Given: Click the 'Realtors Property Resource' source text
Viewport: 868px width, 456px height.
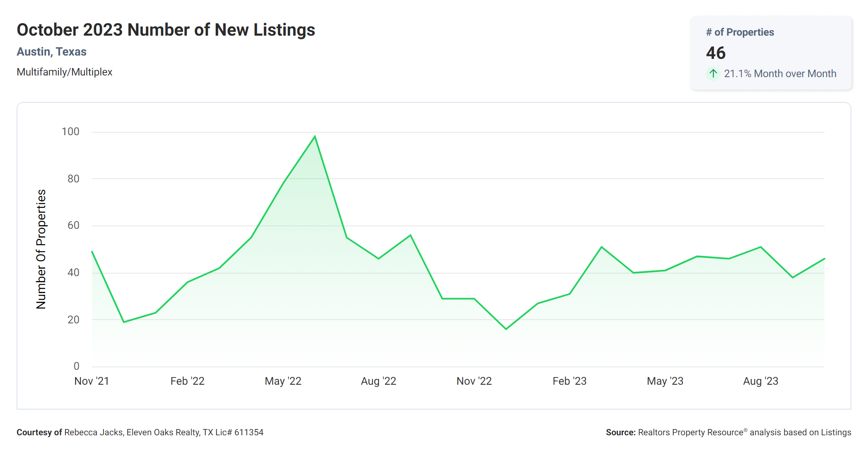Looking at the screenshot, I should click(x=690, y=432).
